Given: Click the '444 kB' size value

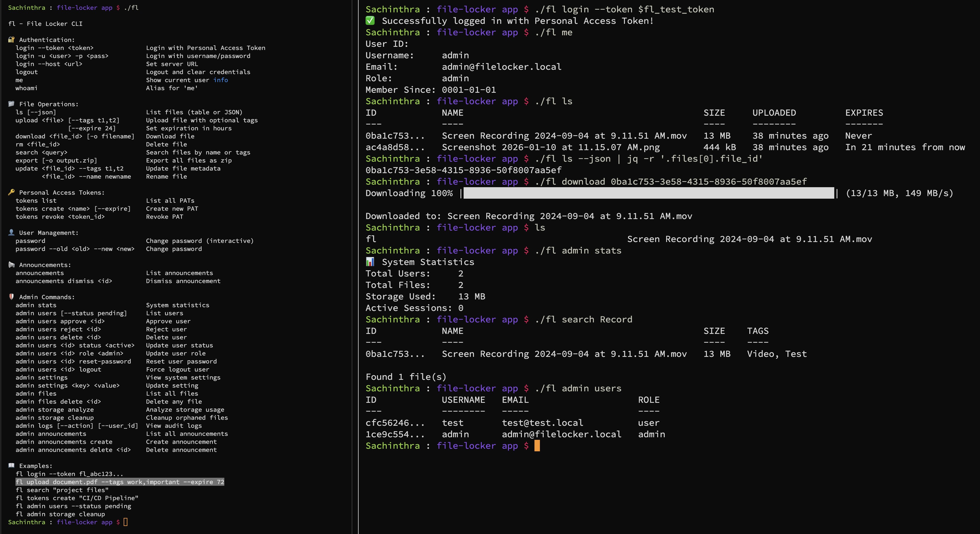Looking at the screenshot, I should click(720, 147).
